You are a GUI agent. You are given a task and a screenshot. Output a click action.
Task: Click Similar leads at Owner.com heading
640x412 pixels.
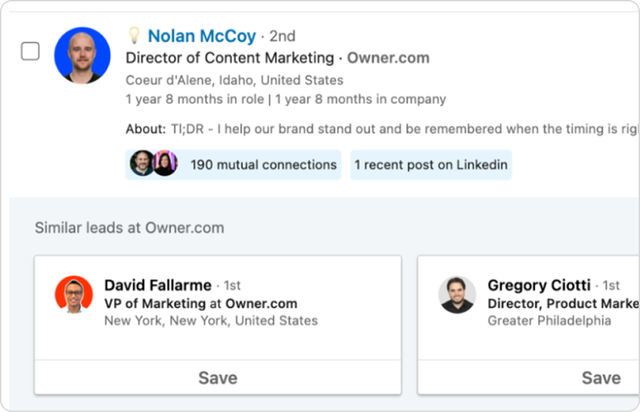point(129,227)
